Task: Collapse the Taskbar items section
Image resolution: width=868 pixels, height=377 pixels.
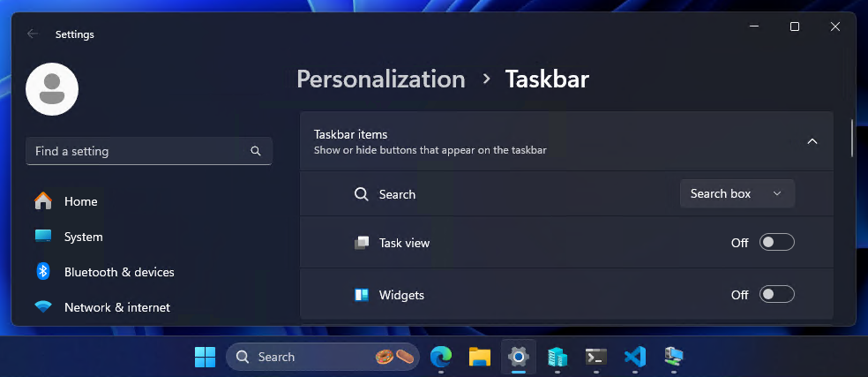Action: 812,141
